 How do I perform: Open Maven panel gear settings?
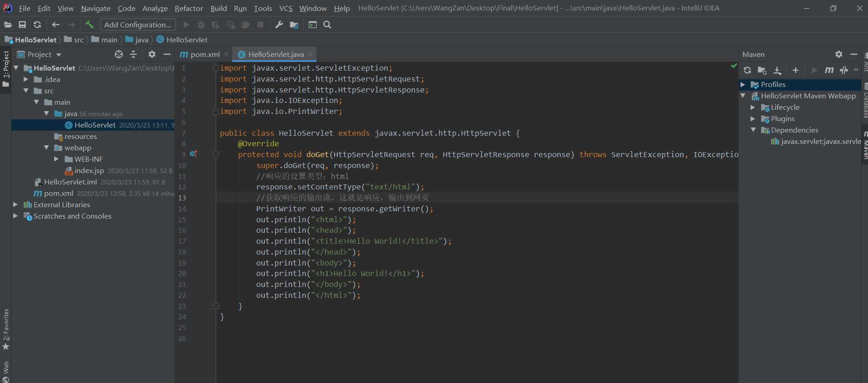click(x=839, y=54)
